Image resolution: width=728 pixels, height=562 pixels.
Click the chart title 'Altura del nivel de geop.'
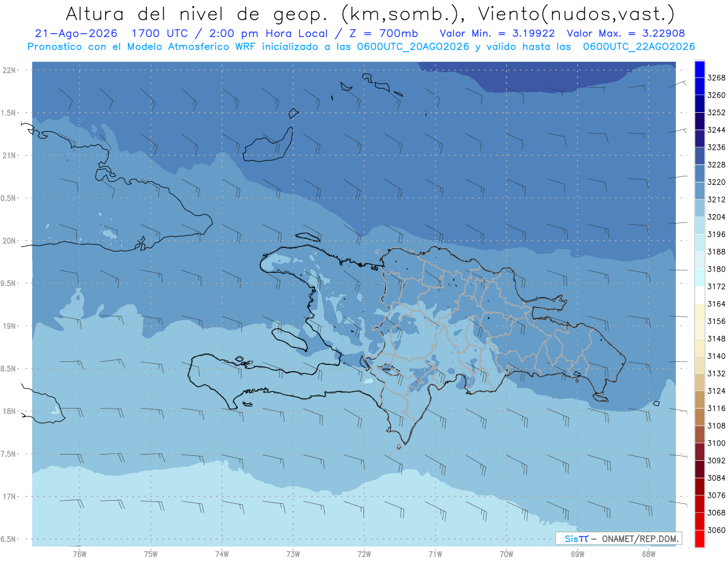point(198,14)
